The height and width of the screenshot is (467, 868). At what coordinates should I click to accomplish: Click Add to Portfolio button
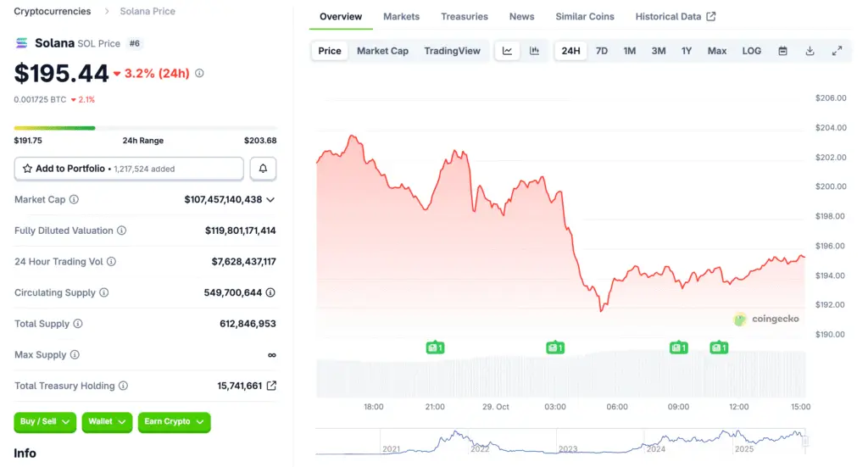[x=129, y=169]
